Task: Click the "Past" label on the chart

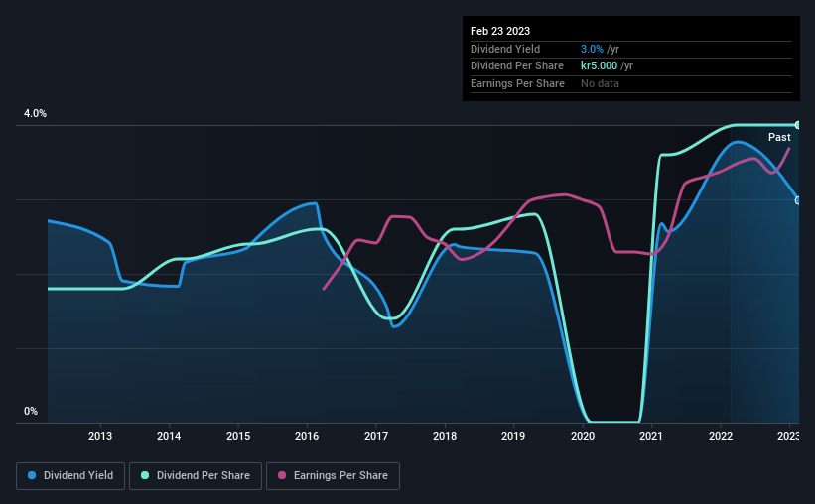Action: pyautogui.click(x=779, y=137)
